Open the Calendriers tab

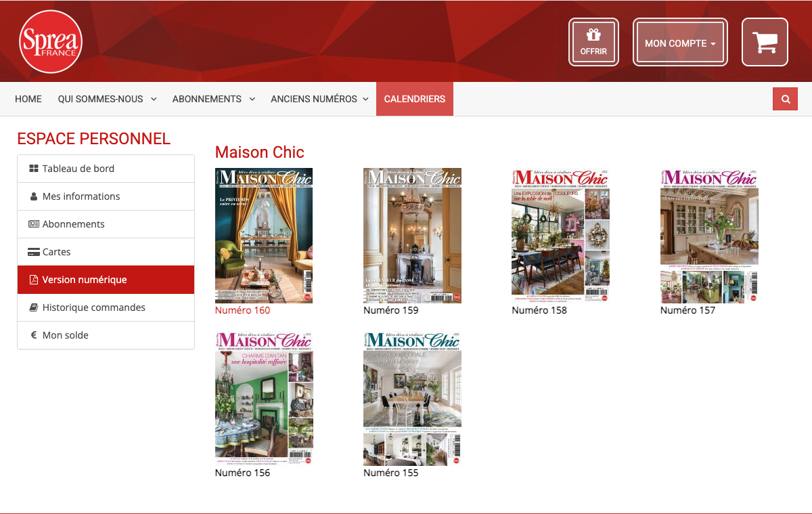pyautogui.click(x=414, y=99)
